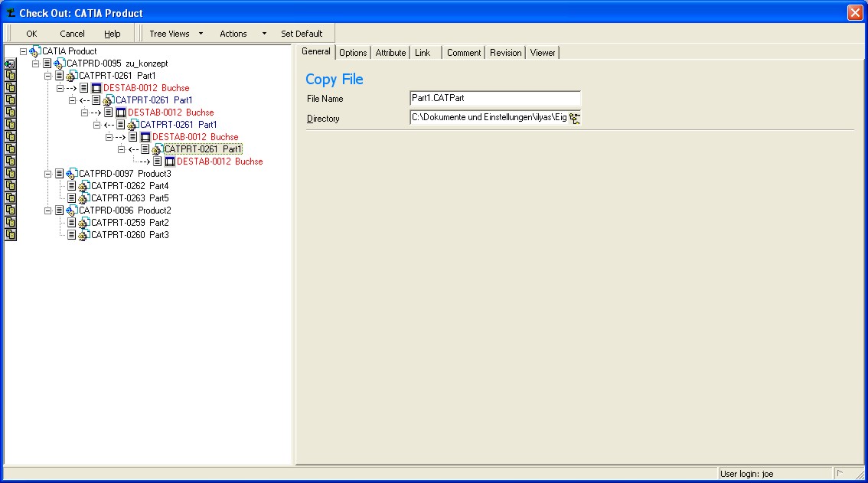Screen dimensions: 868x483
Task: Click the CATIA Product root node icon
Action: coord(35,51)
